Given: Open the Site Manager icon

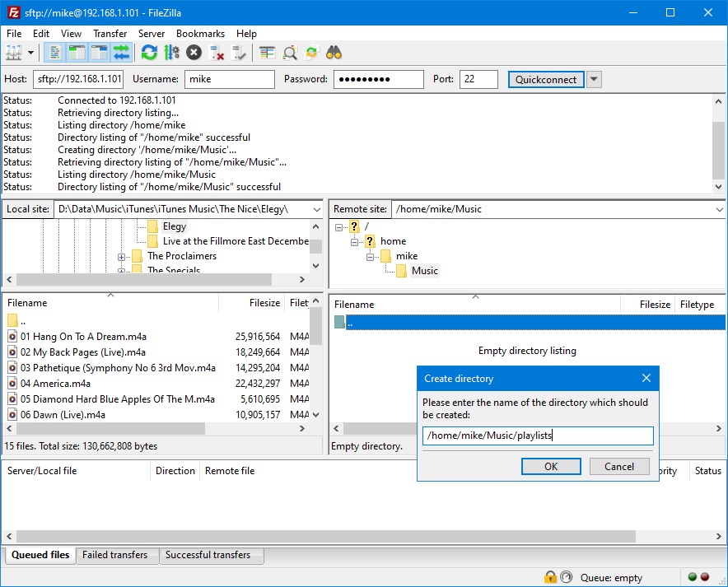Looking at the screenshot, I should coord(13,53).
